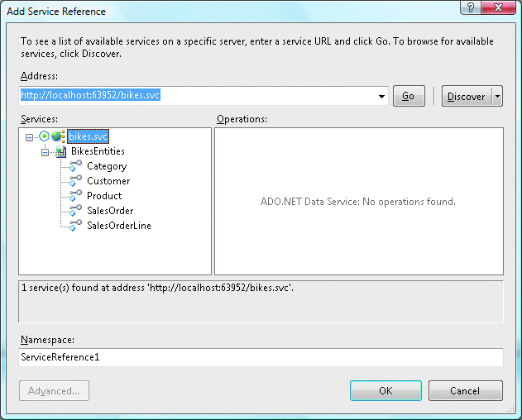Click the help question mark in title bar
This screenshot has width=522, height=420.
(471, 7)
